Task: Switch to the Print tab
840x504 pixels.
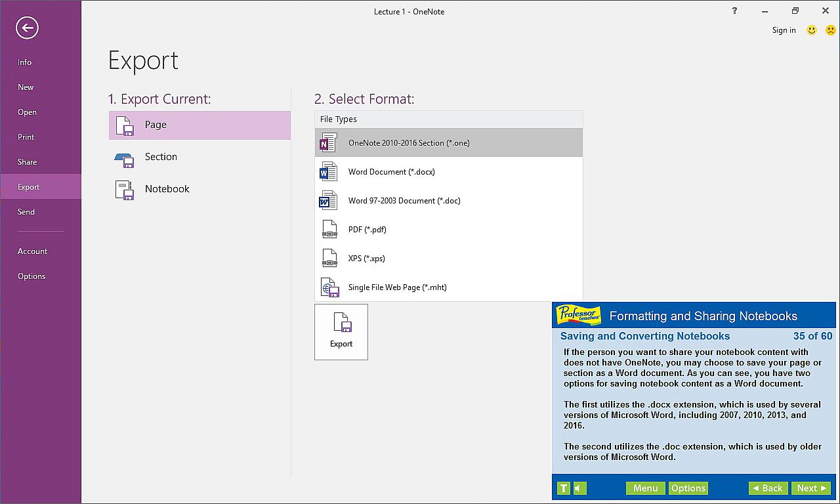Action: click(x=41, y=137)
